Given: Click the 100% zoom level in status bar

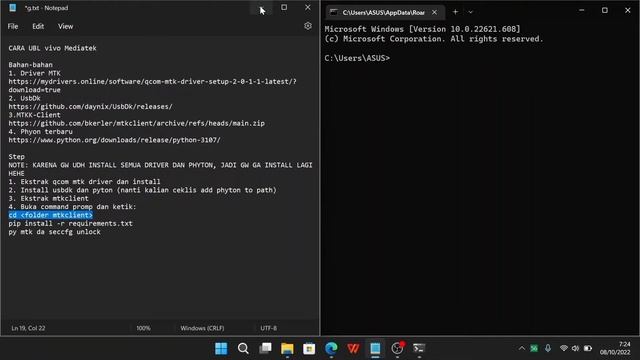Looking at the screenshot, I should click(x=143, y=328).
